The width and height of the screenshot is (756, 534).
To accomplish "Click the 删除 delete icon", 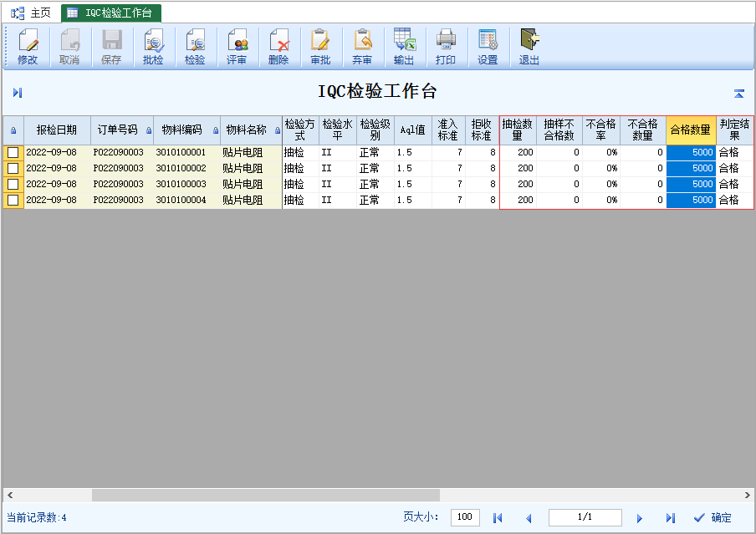I will 278,47.
